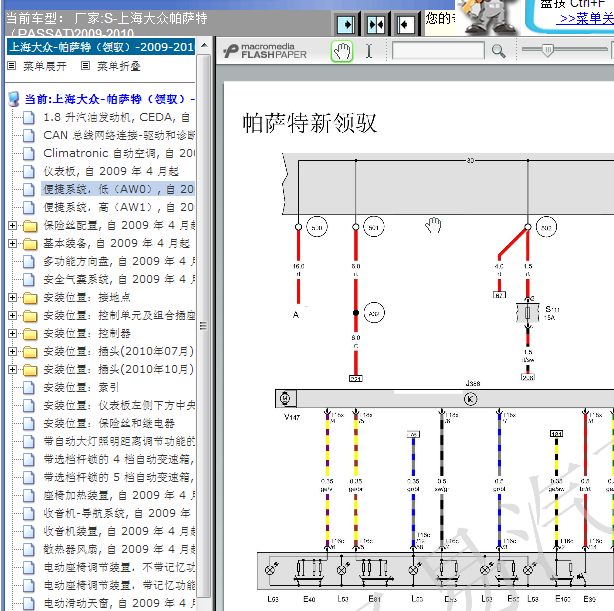
Task: Click page icon beside 安装位置: 索引
Action: [x=29, y=388]
